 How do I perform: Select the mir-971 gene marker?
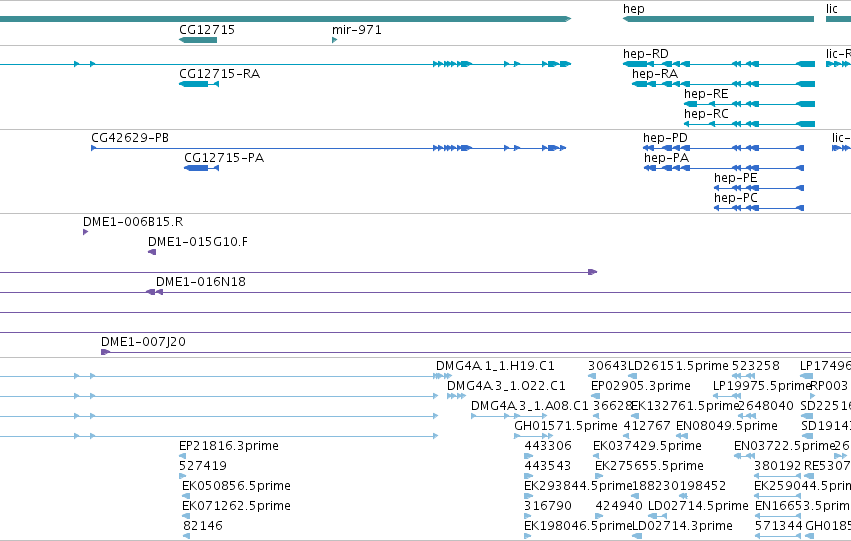[x=334, y=40]
